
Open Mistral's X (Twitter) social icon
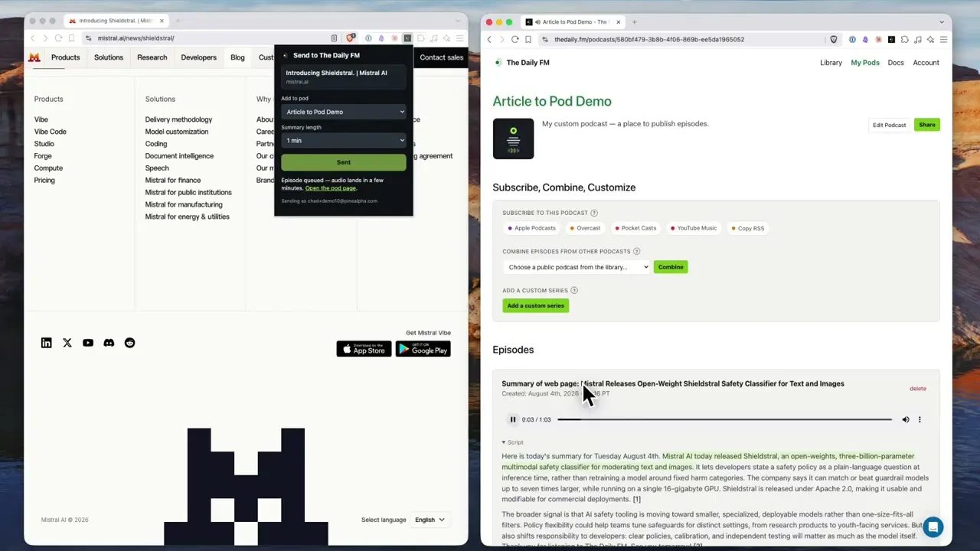pyautogui.click(x=67, y=343)
